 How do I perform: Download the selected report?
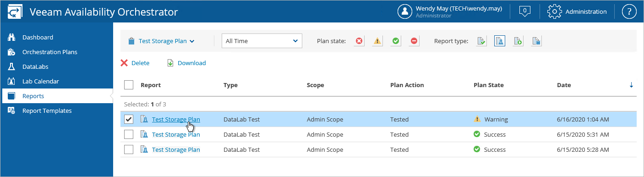pyautogui.click(x=186, y=63)
